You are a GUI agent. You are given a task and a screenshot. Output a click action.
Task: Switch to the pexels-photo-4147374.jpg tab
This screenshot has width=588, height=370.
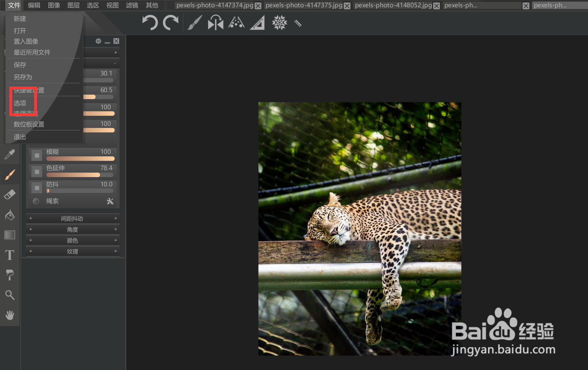tap(215, 5)
